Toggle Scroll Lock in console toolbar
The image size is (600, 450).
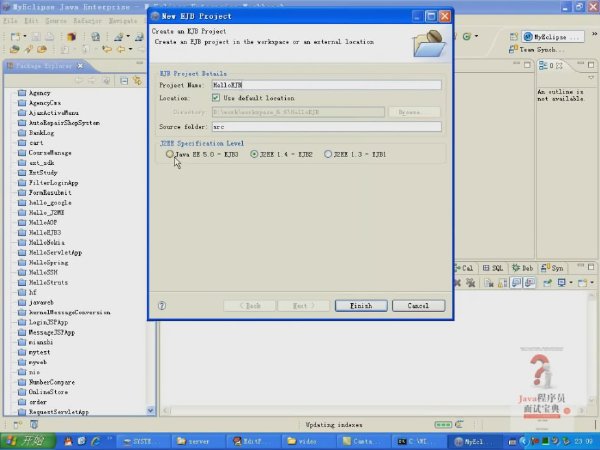coord(502,283)
